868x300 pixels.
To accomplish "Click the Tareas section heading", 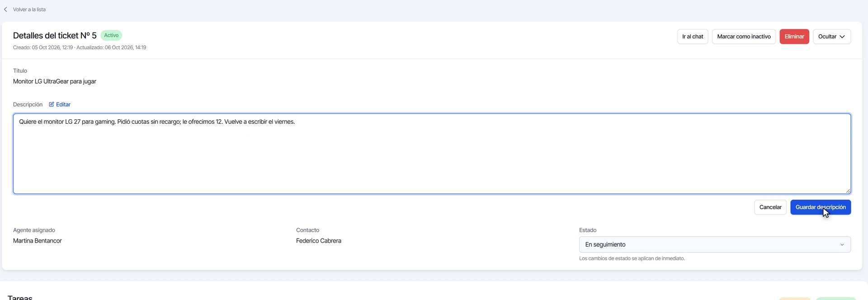I will click(20, 297).
